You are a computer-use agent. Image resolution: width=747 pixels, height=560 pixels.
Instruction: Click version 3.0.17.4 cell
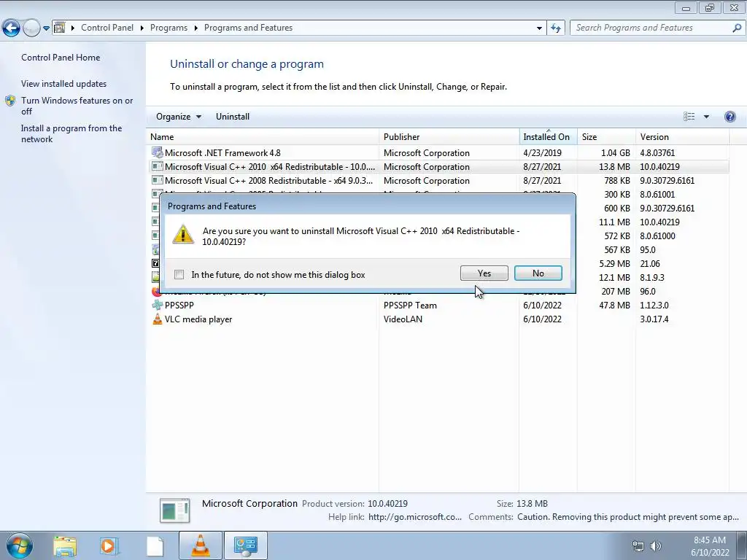(x=654, y=319)
